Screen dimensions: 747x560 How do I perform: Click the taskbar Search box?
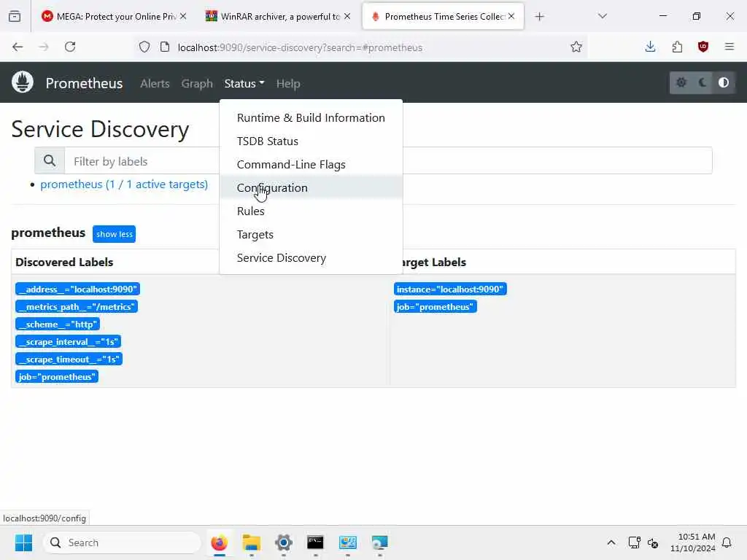[122, 542]
